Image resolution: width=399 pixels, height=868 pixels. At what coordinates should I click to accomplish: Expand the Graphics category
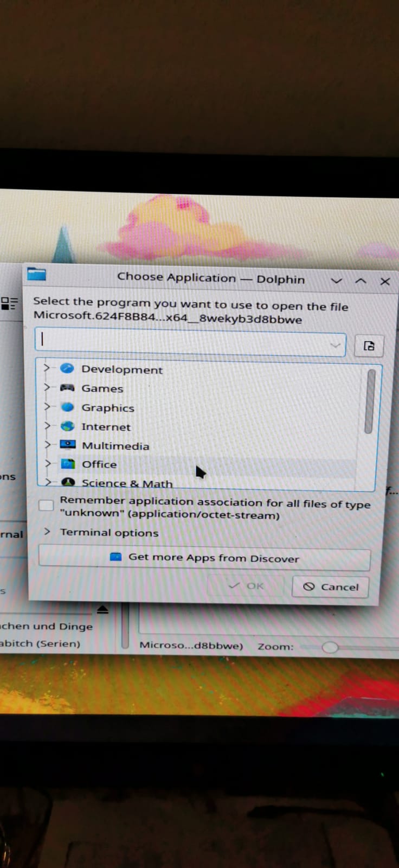click(48, 406)
